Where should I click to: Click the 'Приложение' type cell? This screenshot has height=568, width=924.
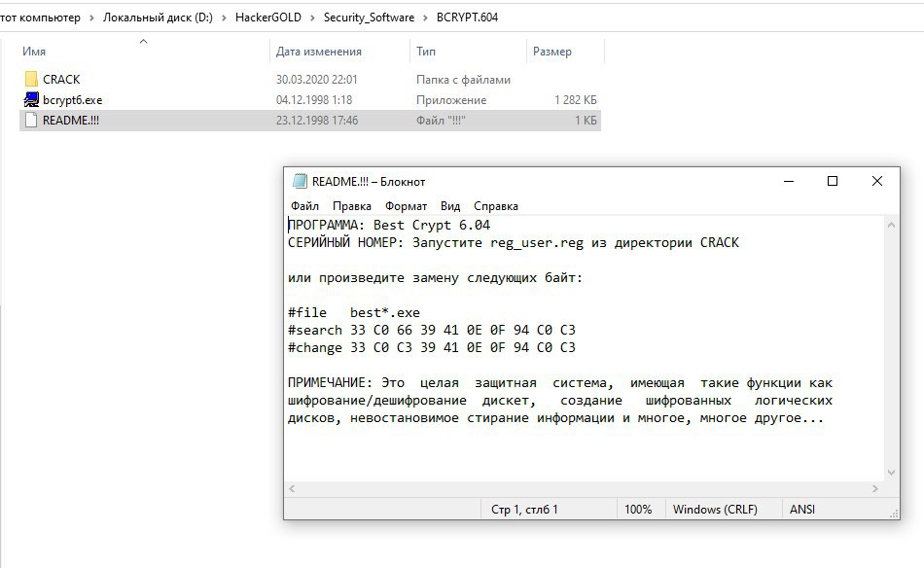pos(451,100)
